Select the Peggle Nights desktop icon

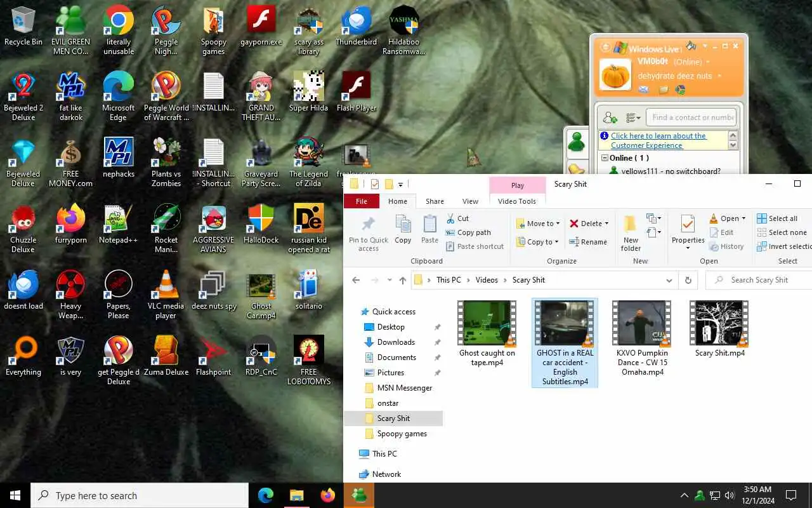coord(166,30)
